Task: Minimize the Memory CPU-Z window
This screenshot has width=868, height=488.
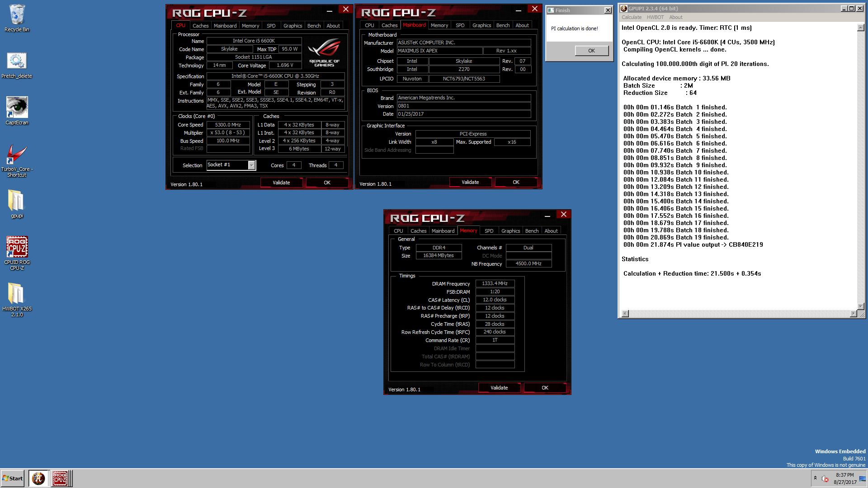Action: pyautogui.click(x=547, y=216)
